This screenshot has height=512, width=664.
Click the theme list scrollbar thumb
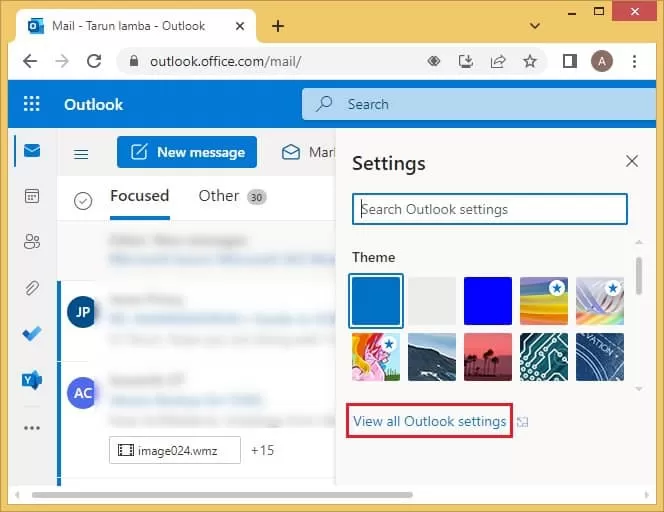[x=639, y=275]
